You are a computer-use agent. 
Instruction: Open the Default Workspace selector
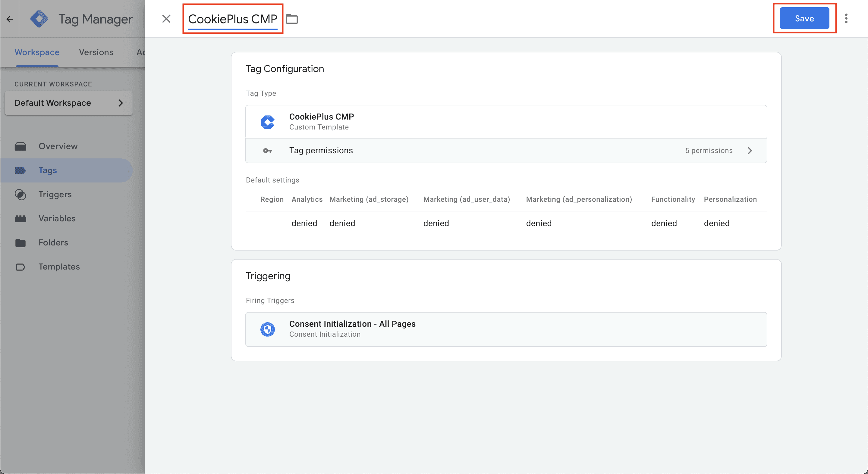pyautogui.click(x=69, y=103)
